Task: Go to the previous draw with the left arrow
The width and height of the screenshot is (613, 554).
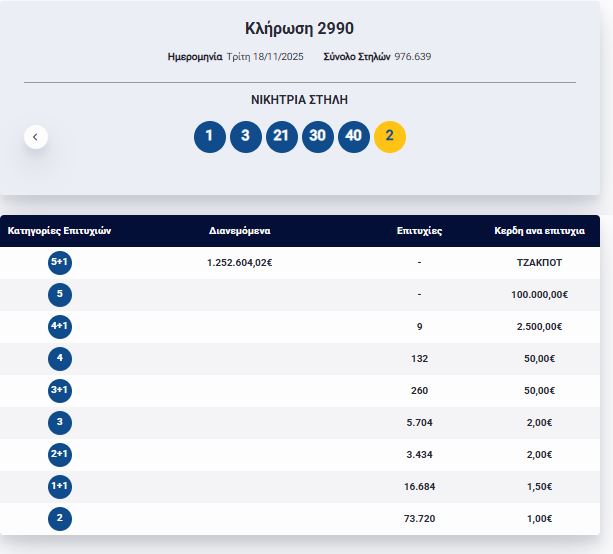Action: coord(36,137)
